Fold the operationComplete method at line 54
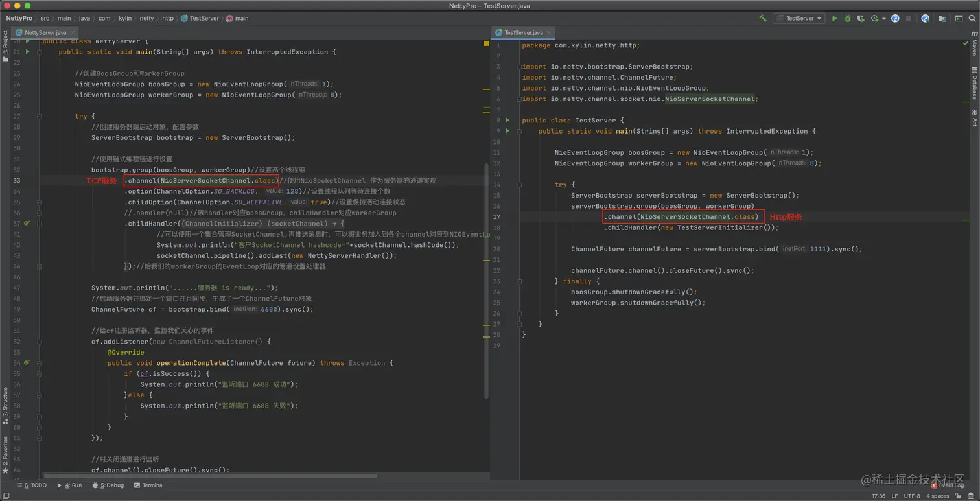Screen dimensions: 980x501 coord(40,363)
